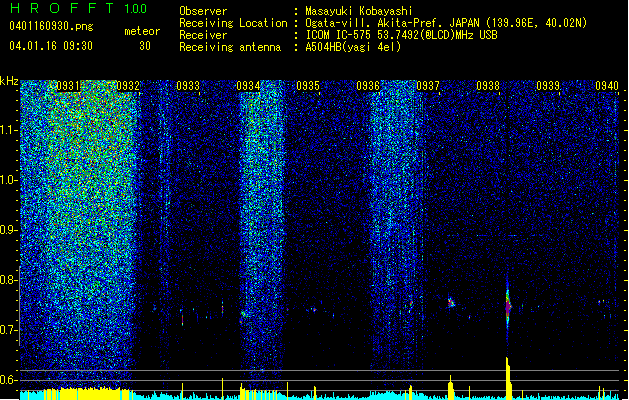Click the 0937 time marker

428,86
